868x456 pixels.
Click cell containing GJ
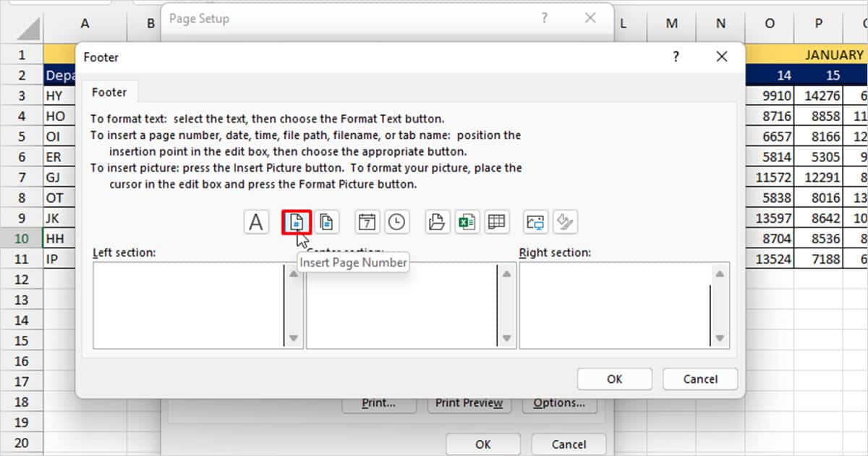coord(60,177)
